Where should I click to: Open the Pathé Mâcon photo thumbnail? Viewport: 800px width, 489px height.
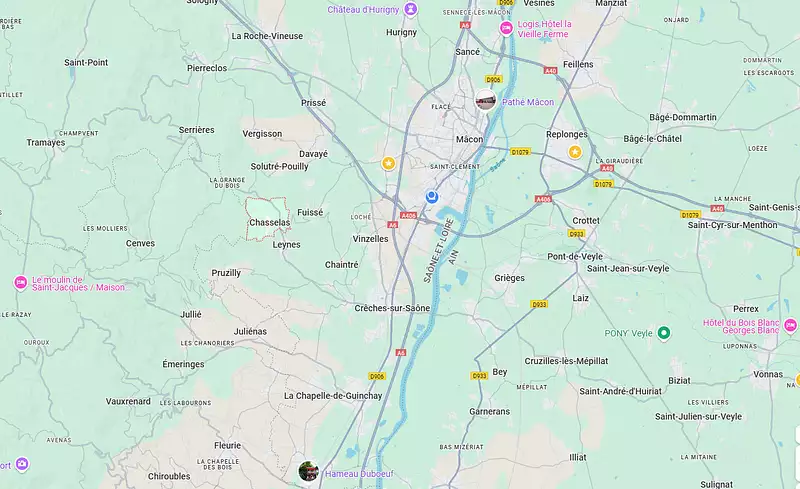click(x=485, y=100)
